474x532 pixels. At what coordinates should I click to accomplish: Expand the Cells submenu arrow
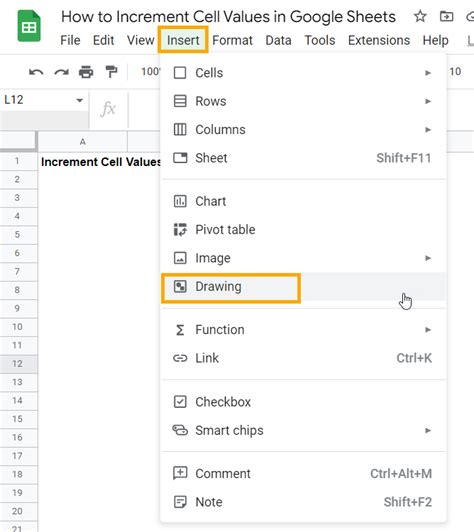tap(428, 73)
